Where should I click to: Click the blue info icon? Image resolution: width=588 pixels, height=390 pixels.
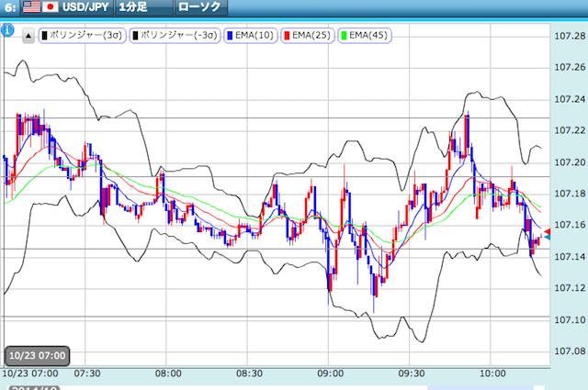coord(7,30)
